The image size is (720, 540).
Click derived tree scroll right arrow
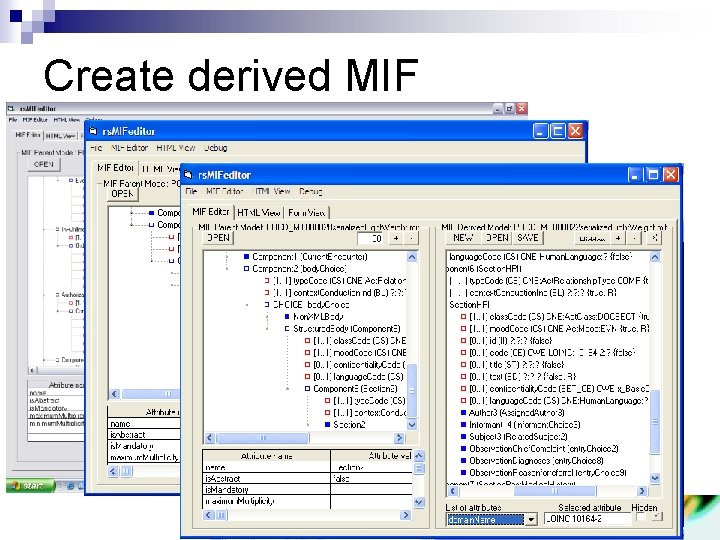pos(641,491)
